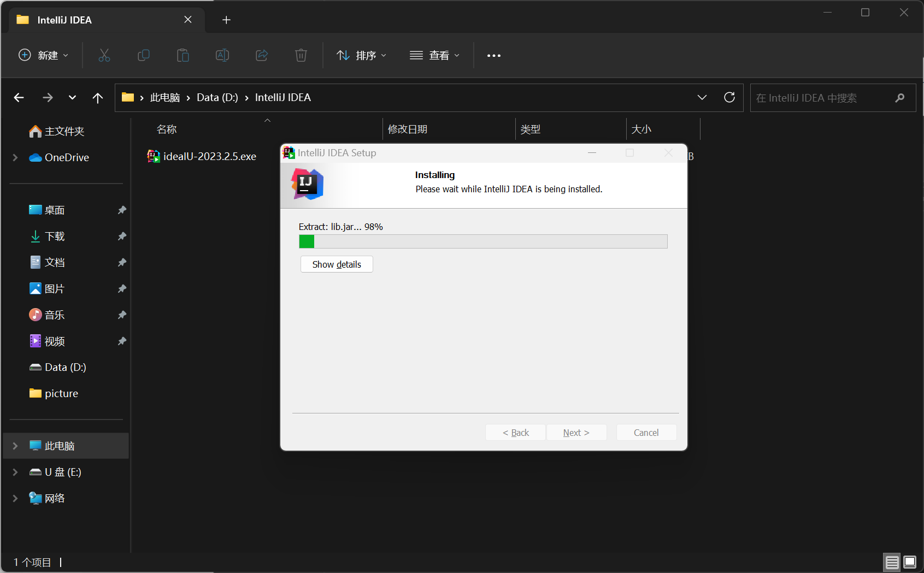The image size is (924, 573).
Task: Click the Back button in Setup
Action: [x=516, y=433]
